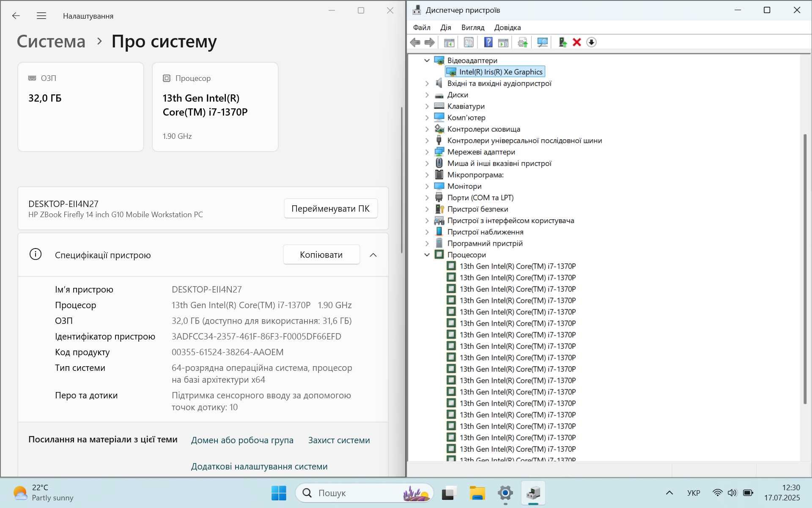
Task: Collapse the Процесори tree node
Action: pos(427,255)
